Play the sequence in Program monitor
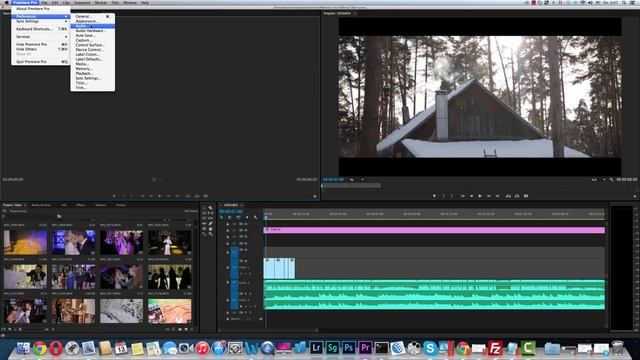 pos(480,196)
